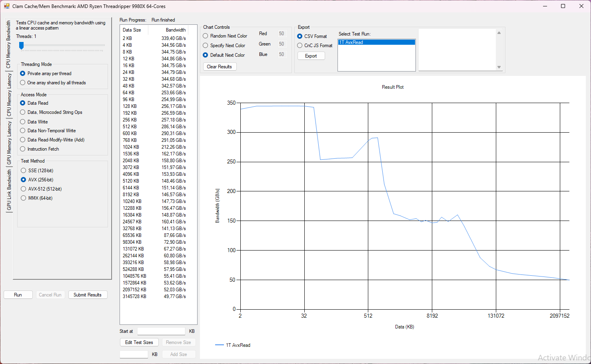Select the Data Write access mode

coord(34,122)
